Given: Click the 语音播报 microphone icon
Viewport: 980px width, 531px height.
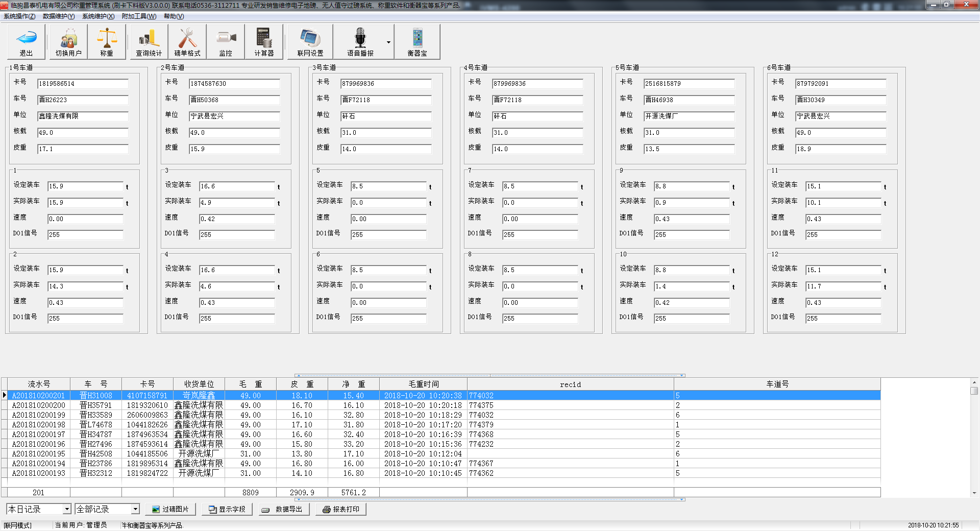Looking at the screenshot, I should 360,42.
